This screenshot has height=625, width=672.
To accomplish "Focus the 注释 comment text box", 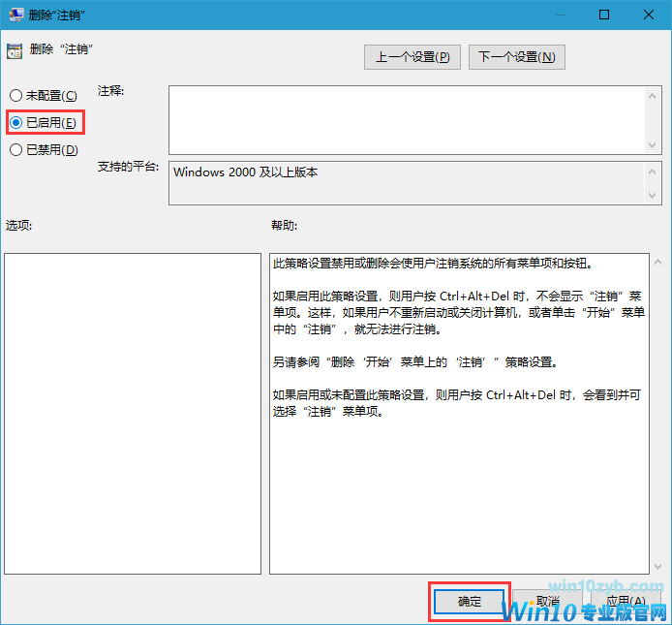I will pyautogui.click(x=407, y=120).
